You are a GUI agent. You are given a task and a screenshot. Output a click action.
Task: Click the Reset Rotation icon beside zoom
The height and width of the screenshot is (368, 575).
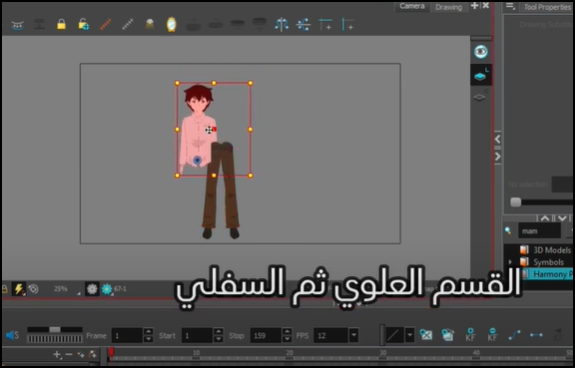click(34, 289)
